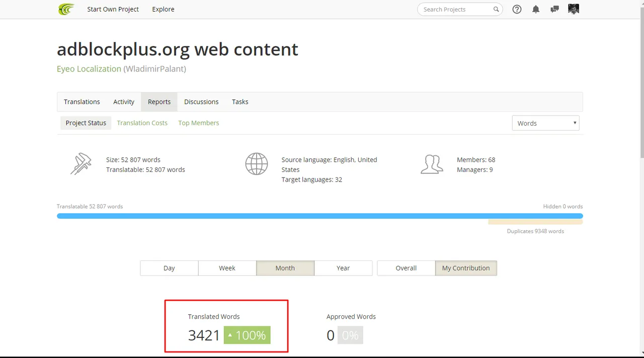Viewport: 644px width, 358px height.
Task: Open the Explore link
Action: pyautogui.click(x=163, y=9)
